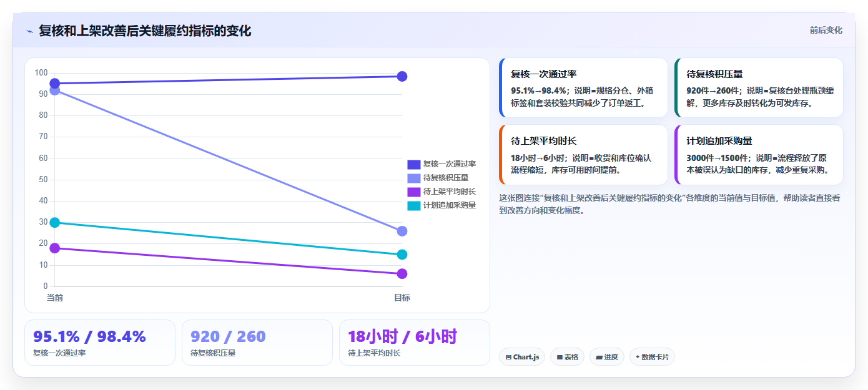Toggle 待复核积压量 legend swatch
This screenshot has height=390, width=868.
tap(414, 178)
